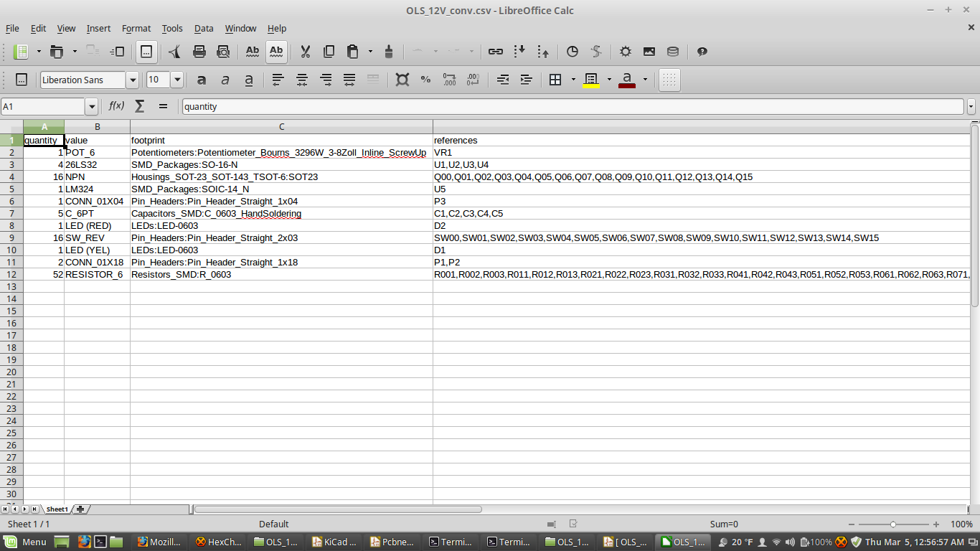
Task: Expand background color dropdown arrow
Action: [609, 80]
